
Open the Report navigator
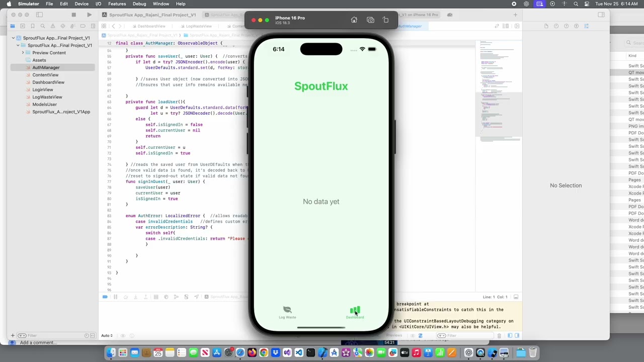(x=93, y=26)
